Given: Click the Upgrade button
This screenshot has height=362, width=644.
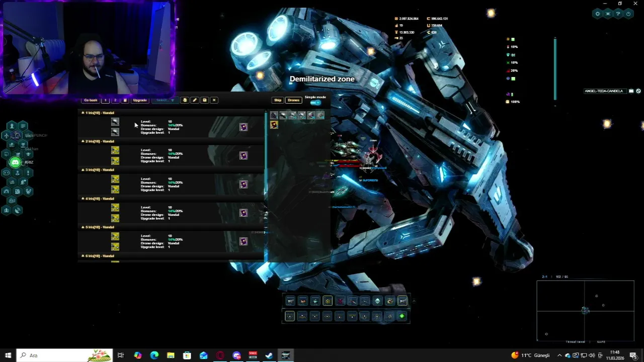Looking at the screenshot, I should click(x=140, y=100).
